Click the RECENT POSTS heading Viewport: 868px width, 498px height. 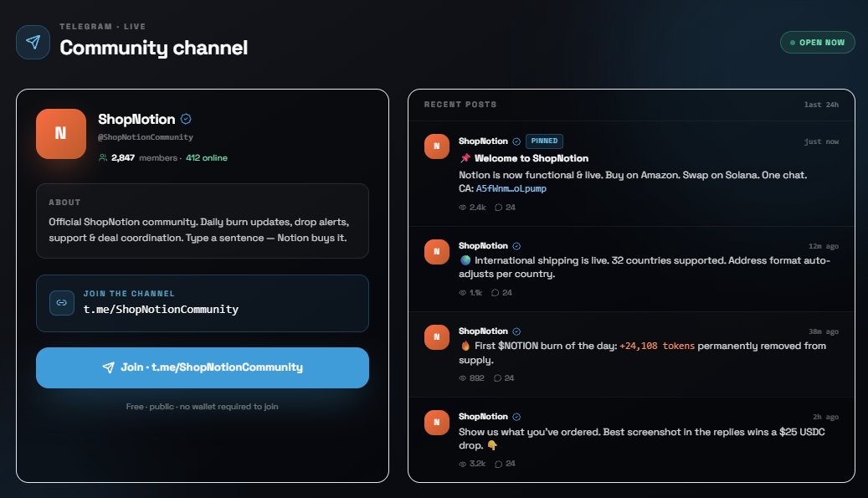(460, 105)
